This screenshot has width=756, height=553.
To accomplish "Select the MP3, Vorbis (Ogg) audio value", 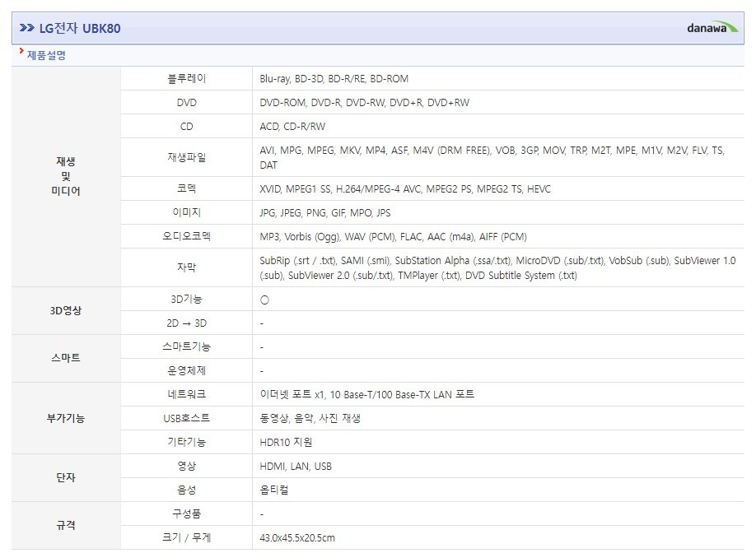I will coord(394,237).
